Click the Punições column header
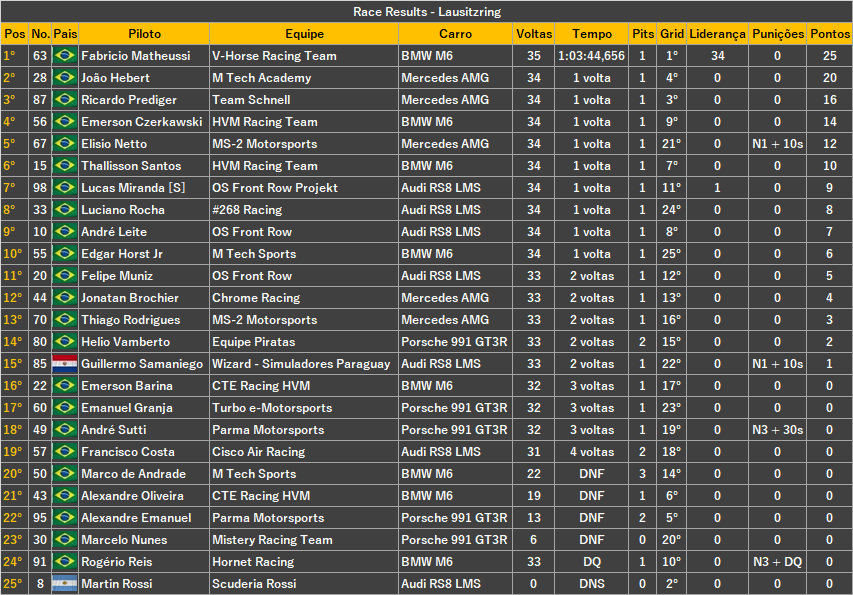This screenshot has width=853, height=595. [777, 34]
